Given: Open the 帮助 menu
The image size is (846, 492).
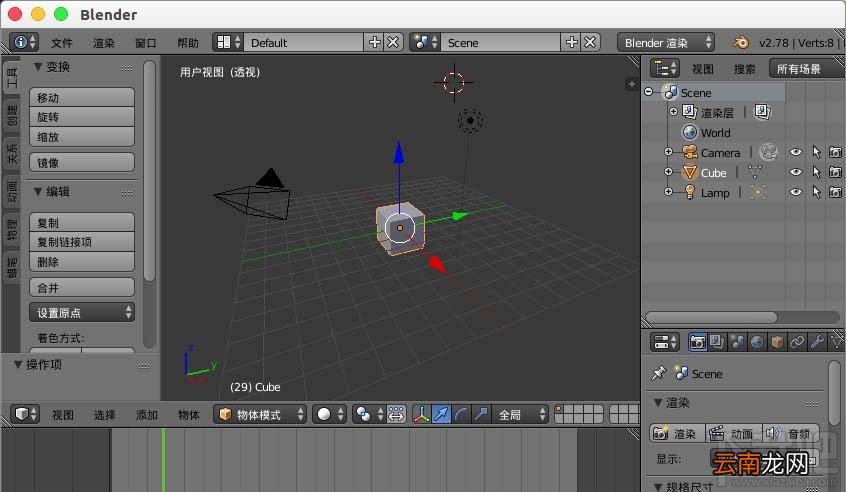Looking at the screenshot, I should (188, 43).
